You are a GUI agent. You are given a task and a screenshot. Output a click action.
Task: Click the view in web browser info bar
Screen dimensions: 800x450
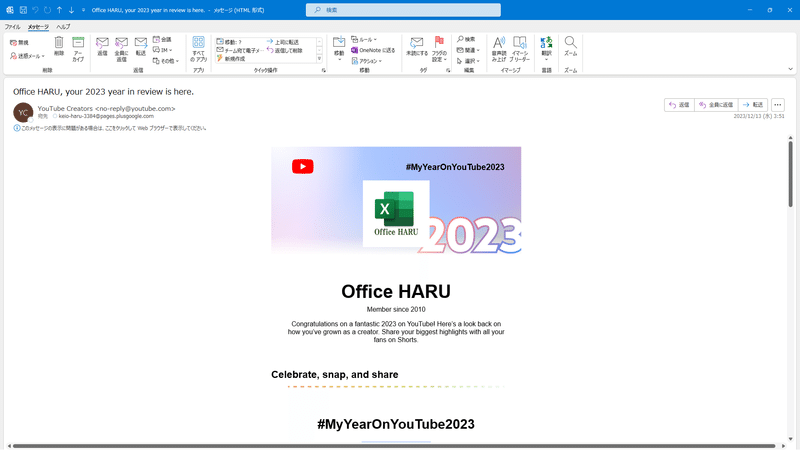click(x=110, y=128)
